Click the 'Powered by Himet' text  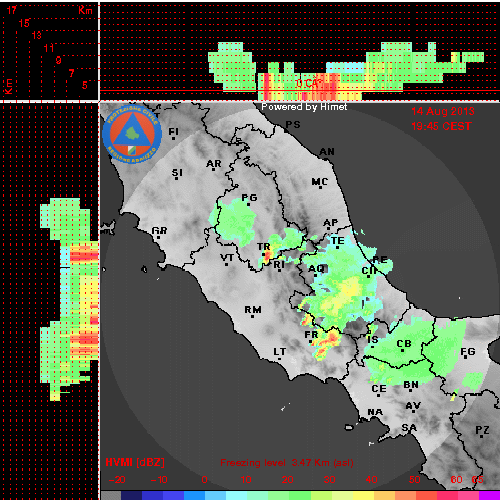[x=304, y=107]
